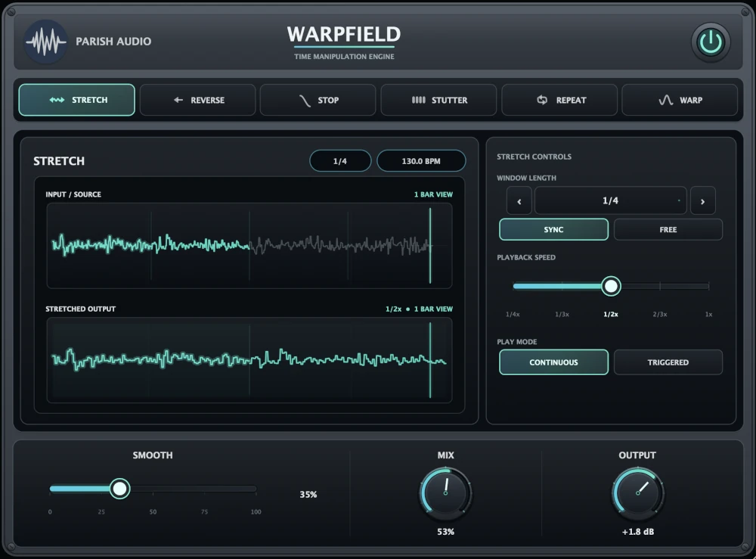Click the Input / Source waveform display

coord(249,246)
